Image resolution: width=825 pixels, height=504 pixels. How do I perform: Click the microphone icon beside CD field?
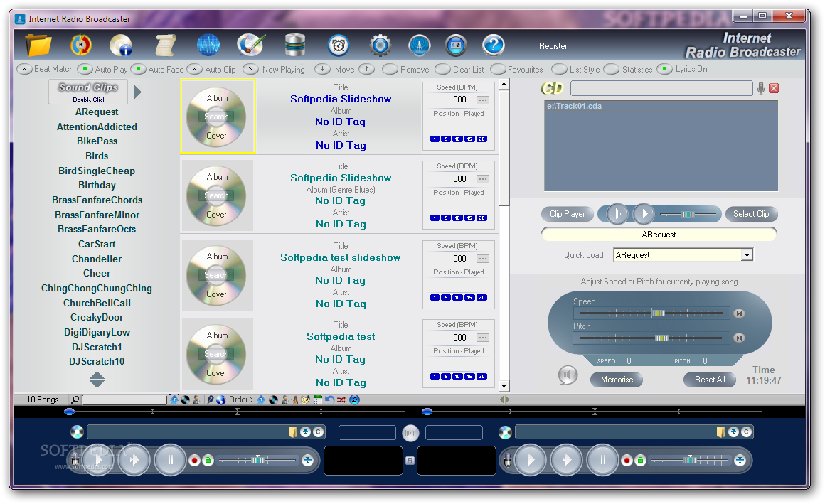pos(761,88)
